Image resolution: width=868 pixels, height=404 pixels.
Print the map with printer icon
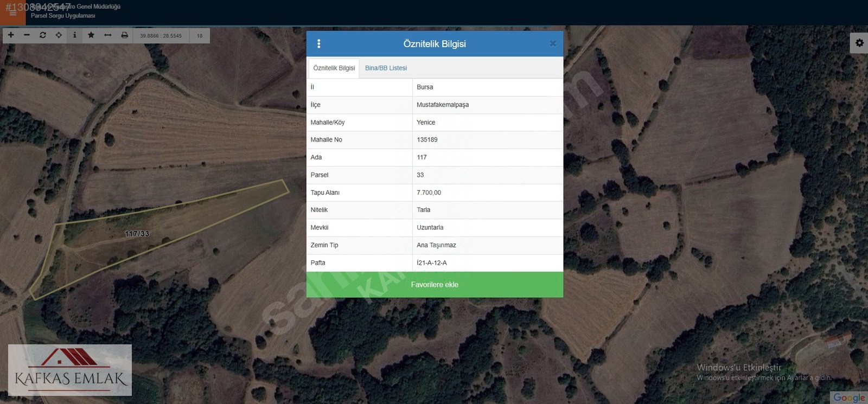pyautogui.click(x=124, y=35)
